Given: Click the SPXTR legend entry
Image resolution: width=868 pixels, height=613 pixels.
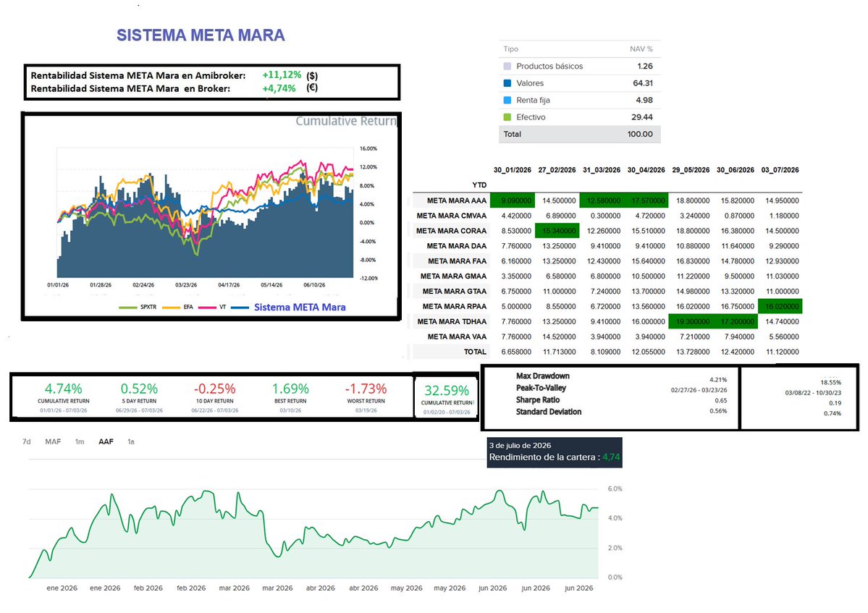Looking at the screenshot, I should pyautogui.click(x=138, y=307).
